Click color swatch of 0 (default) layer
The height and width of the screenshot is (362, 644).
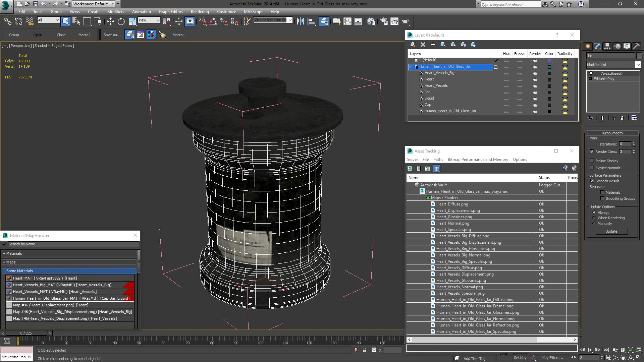549,61
